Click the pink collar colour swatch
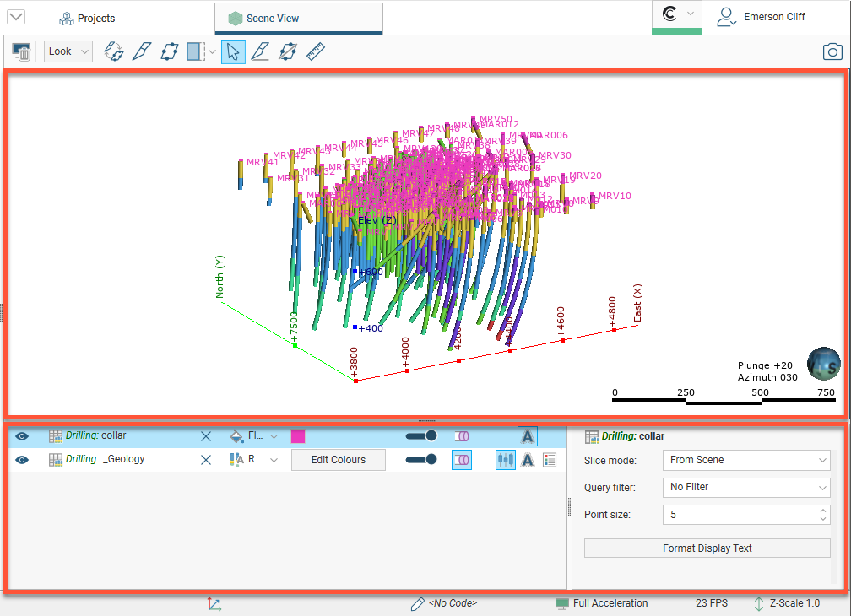851x616 pixels. (298, 436)
